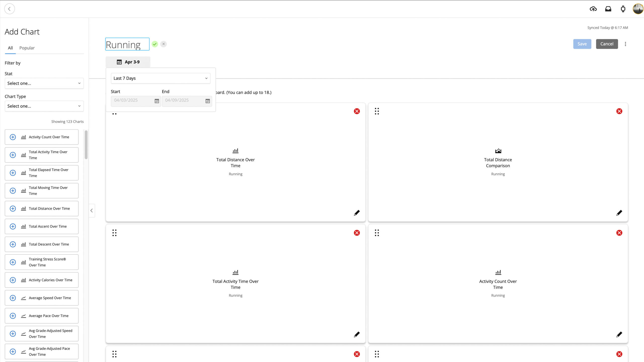Grab Activity Count chart drag handle

coord(377,233)
